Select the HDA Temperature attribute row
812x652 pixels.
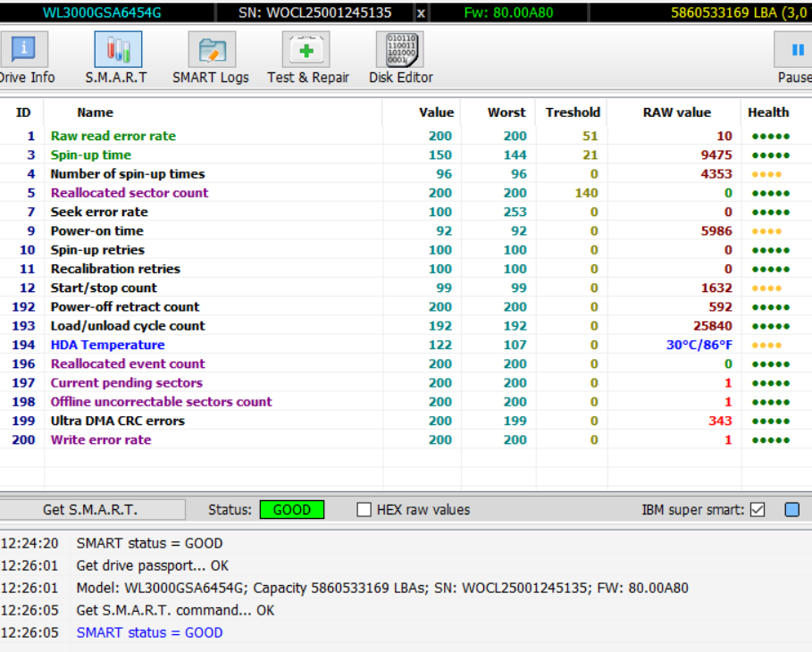coord(107,345)
